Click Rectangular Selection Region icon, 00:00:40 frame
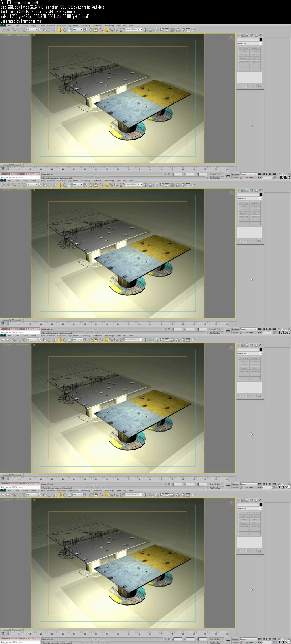The image size is (291, 644). 49,340
